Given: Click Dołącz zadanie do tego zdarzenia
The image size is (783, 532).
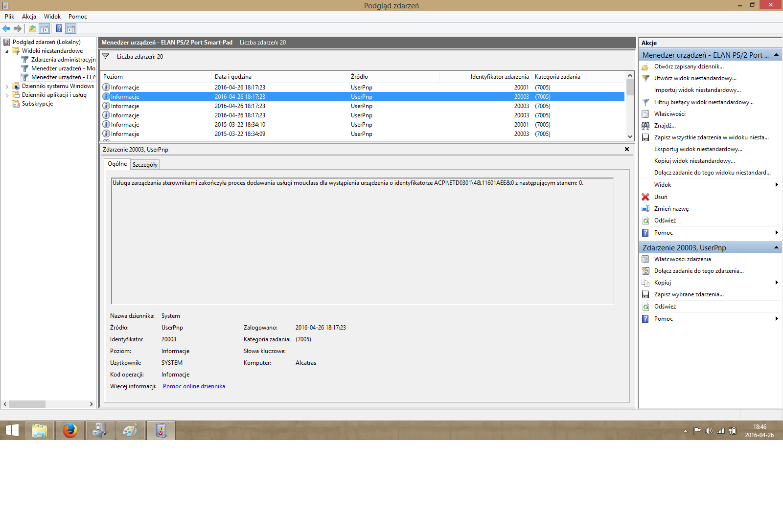Looking at the screenshot, I should [x=699, y=271].
